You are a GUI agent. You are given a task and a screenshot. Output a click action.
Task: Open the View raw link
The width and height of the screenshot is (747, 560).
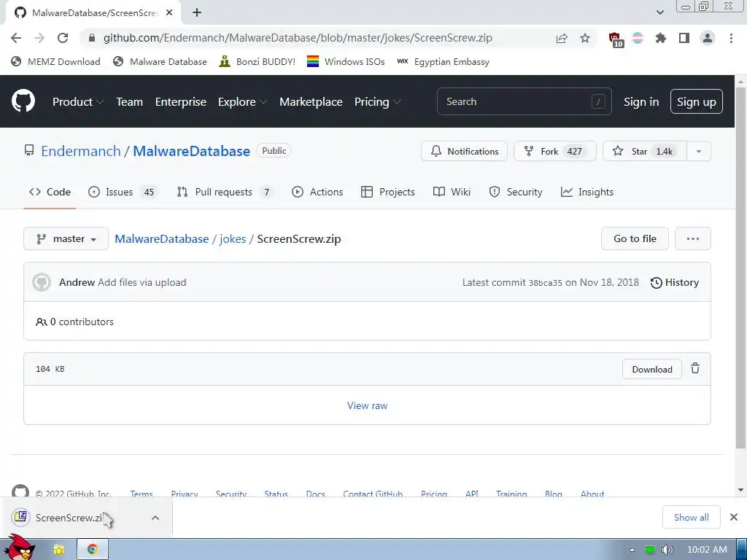[x=368, y=405]
